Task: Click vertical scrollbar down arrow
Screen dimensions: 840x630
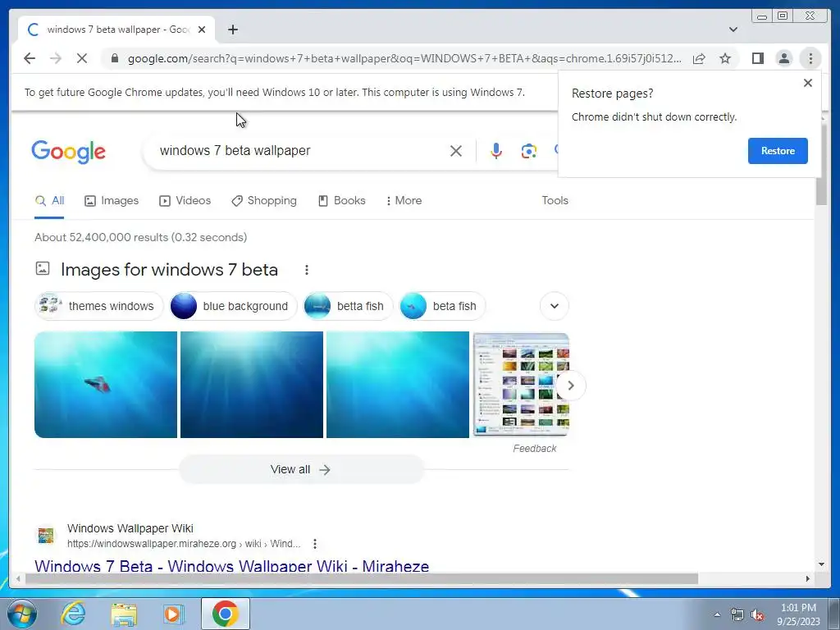Action: (x=821, y=564)
